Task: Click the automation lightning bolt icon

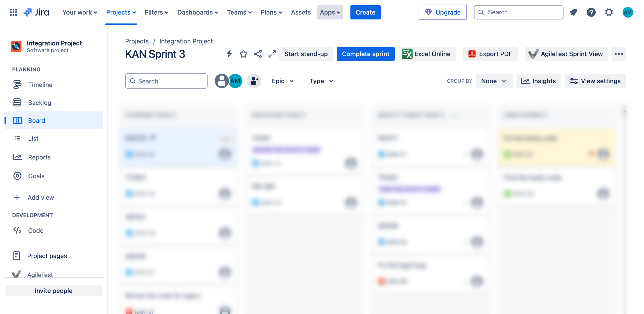Action: (x=229, y=54)
